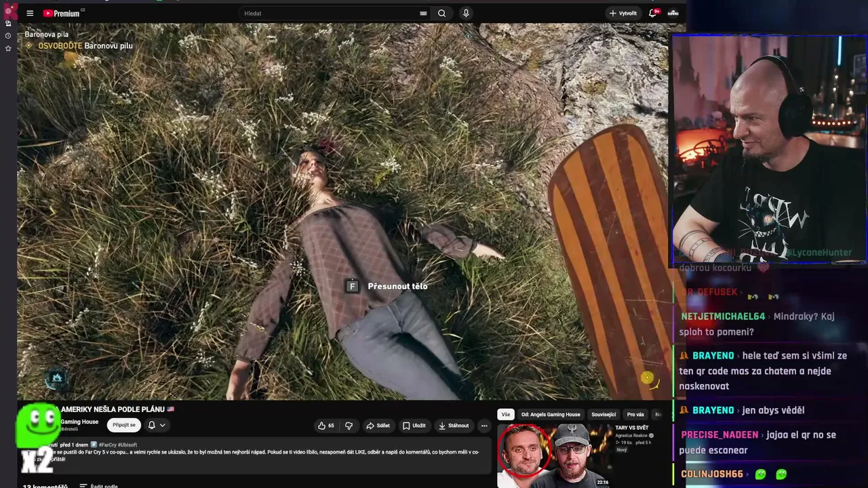Viewport: 868px width, 488px height.
Task: Go to YouTube Premium home logo
Action: pos(62,14)
